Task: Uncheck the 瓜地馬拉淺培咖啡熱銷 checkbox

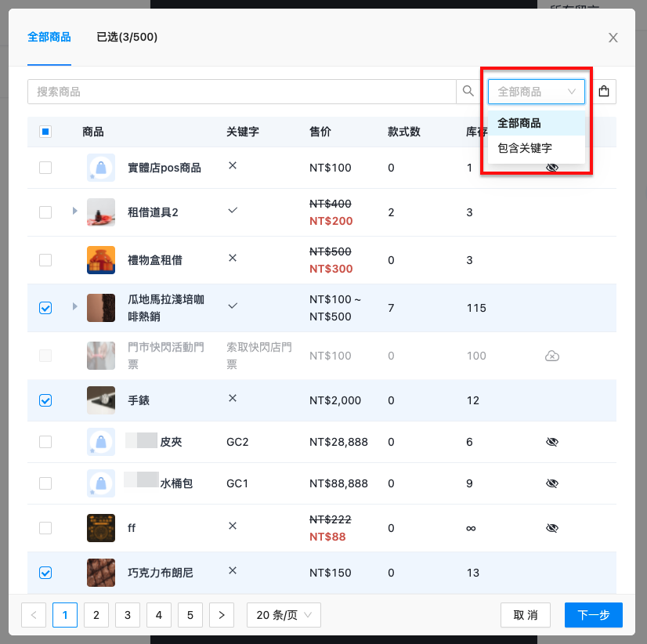Action: (x=45, y=308)
